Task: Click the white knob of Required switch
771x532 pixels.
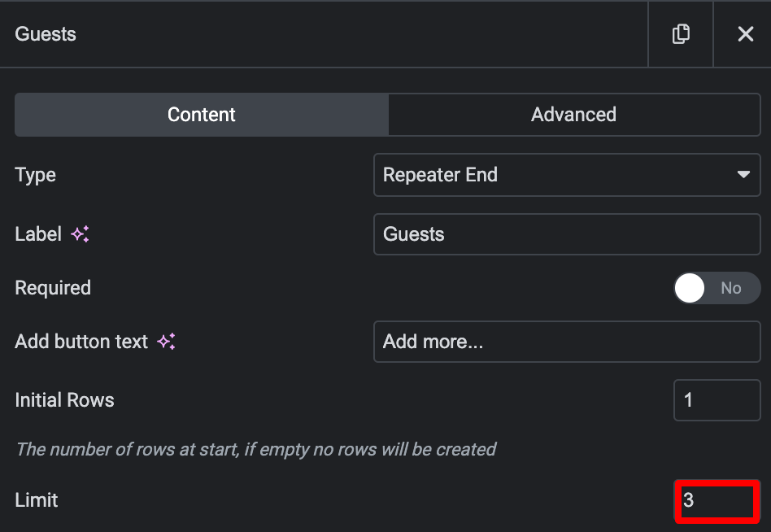Action: pos(690,288)
